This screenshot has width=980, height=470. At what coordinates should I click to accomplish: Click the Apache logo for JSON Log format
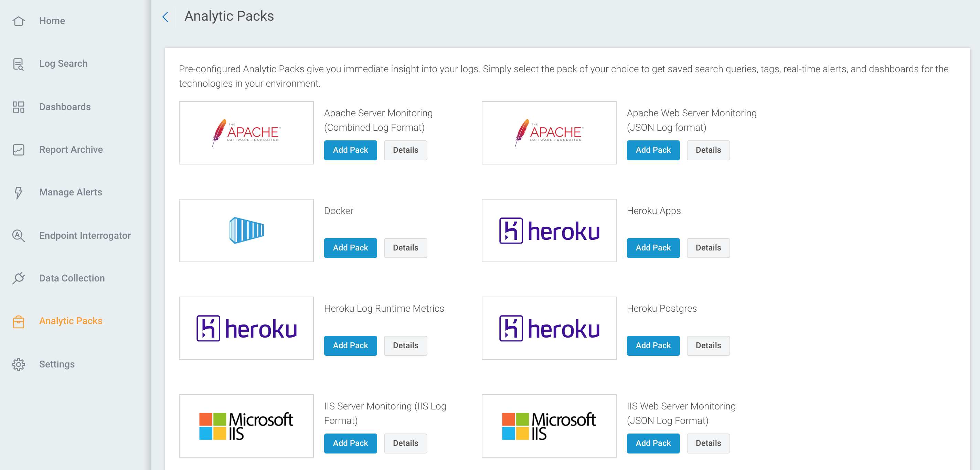click(x=548, y=133)
